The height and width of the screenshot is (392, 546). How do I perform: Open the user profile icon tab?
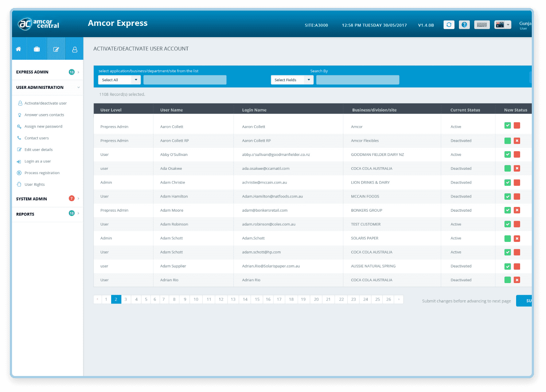coord(74,49)
